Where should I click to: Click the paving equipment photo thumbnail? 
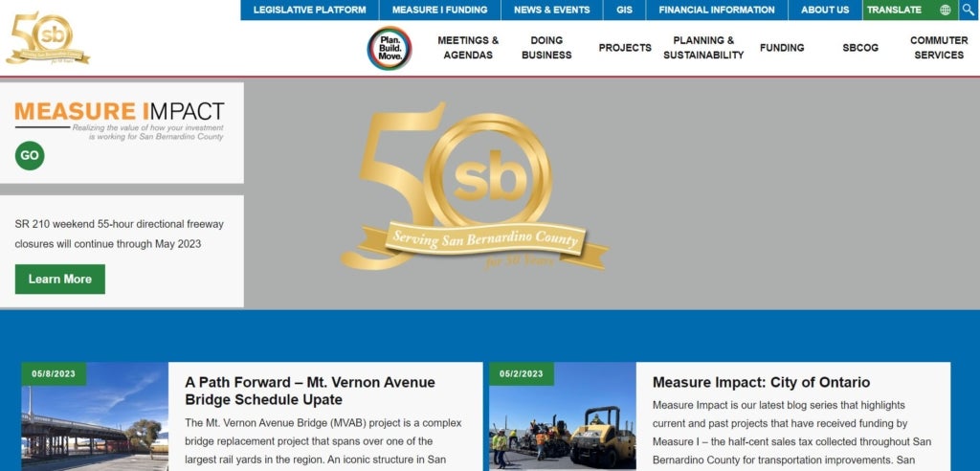pos(563,416)
